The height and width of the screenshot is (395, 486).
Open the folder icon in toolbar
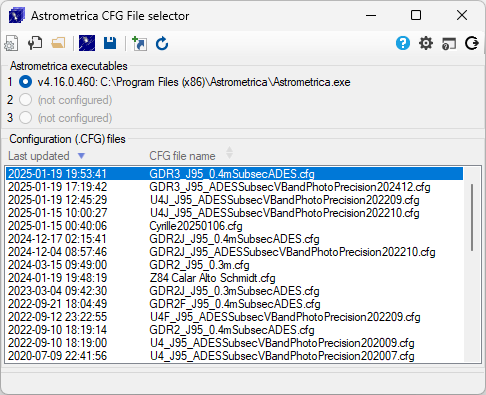[x=58, y=43]
